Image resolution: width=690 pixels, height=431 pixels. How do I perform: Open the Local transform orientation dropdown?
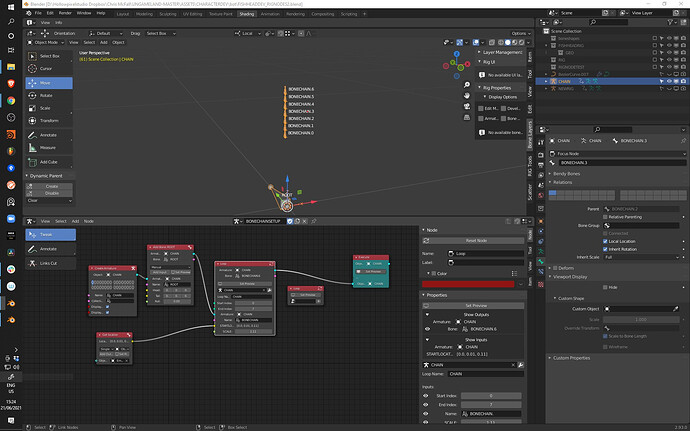point(248,33)
